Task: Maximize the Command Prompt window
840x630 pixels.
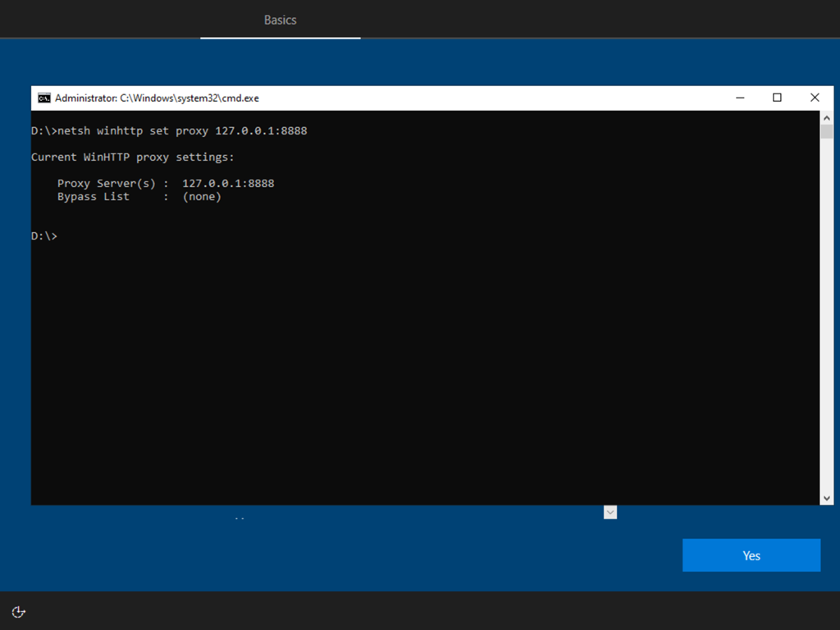Action: pyautogui.click(x=777, y=98)
